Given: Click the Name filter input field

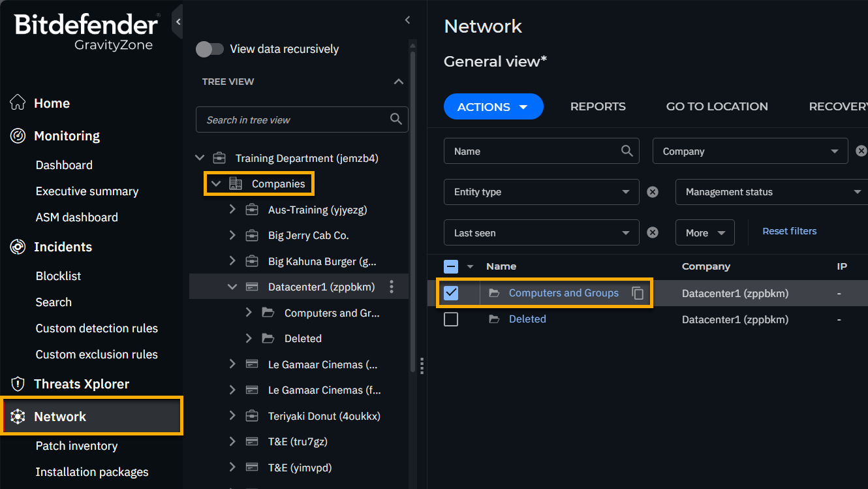Looking at the screenshot, I should pyautogui.click(x=532, y=151).
